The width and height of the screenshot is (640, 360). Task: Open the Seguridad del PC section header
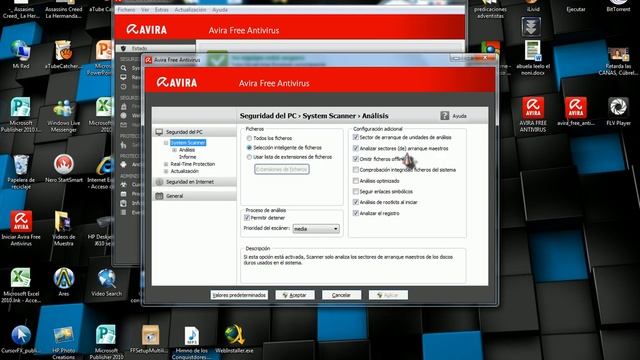pyautogui.click(x=194, y=132)
